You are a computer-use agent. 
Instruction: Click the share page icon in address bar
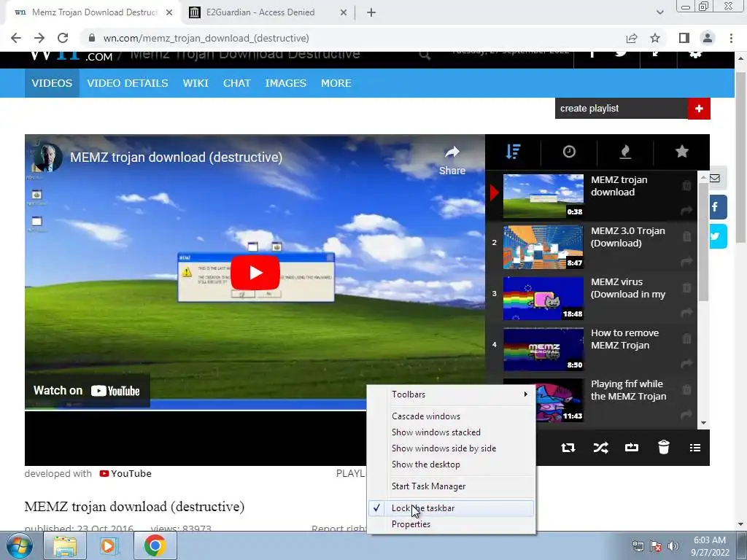tap(632, 38)
